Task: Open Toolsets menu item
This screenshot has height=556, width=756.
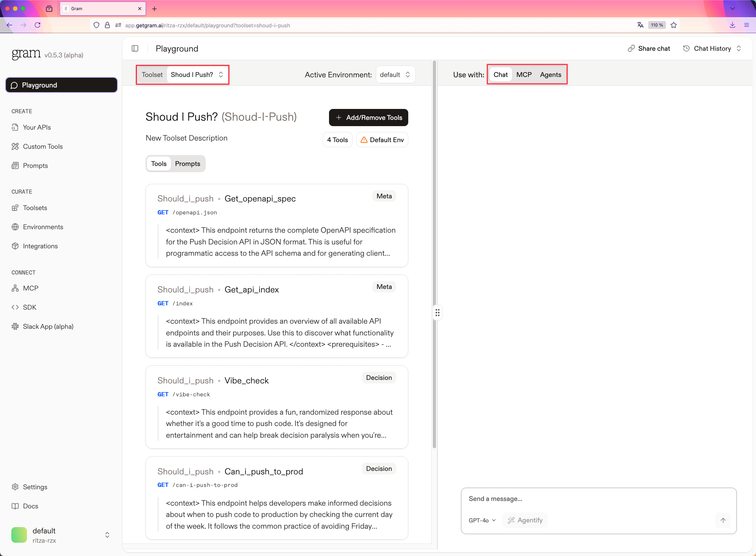Action: pos(35,208)
